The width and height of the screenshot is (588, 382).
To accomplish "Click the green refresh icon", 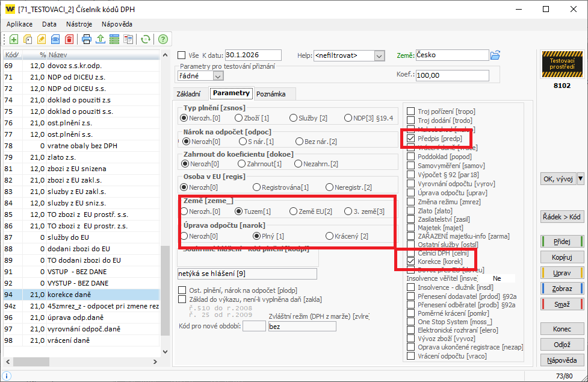I will click(146, 39).
